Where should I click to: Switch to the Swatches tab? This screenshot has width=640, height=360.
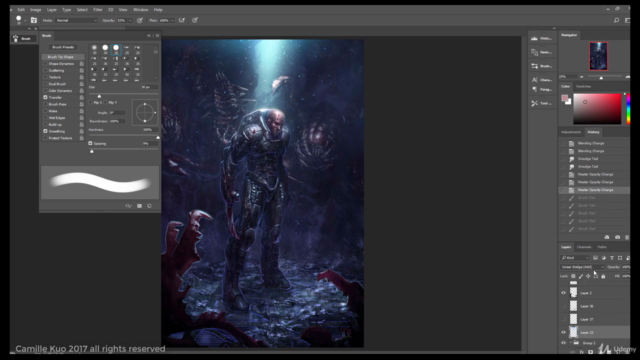pos(583,87)
